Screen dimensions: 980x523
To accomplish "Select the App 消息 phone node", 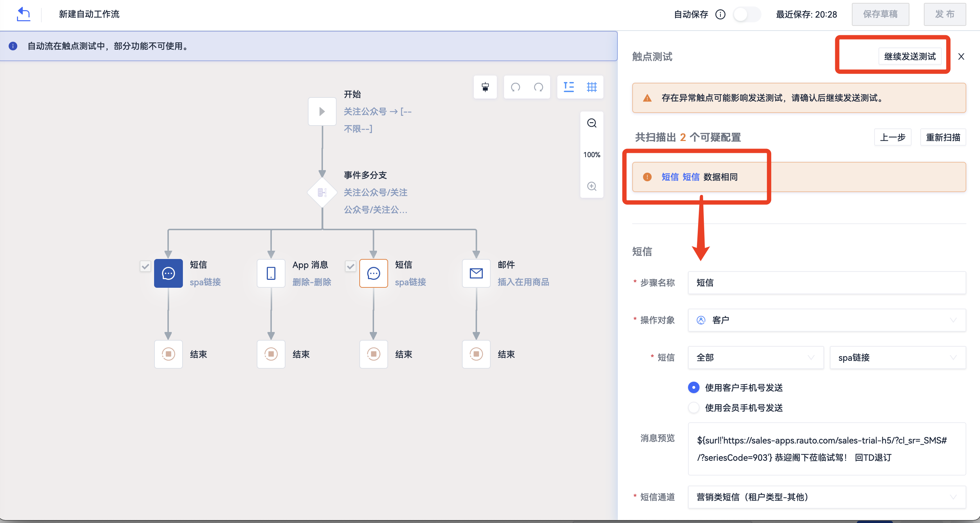I will pos(271,273).
